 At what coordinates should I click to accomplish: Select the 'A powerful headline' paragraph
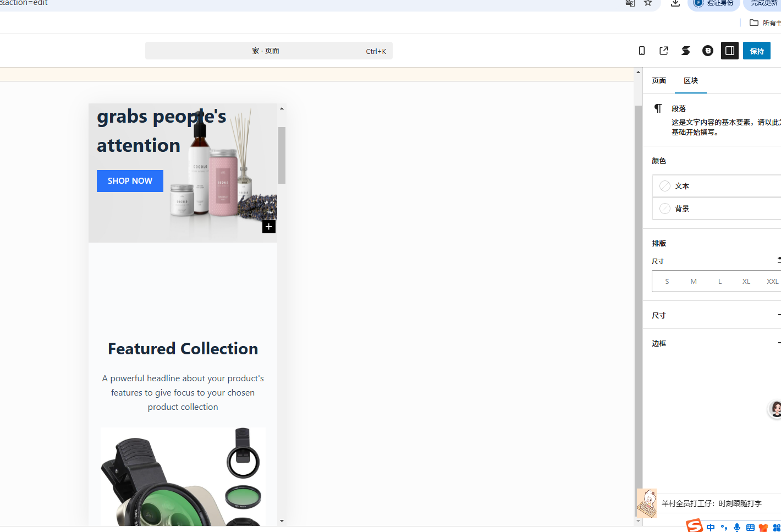click(183, 393)
